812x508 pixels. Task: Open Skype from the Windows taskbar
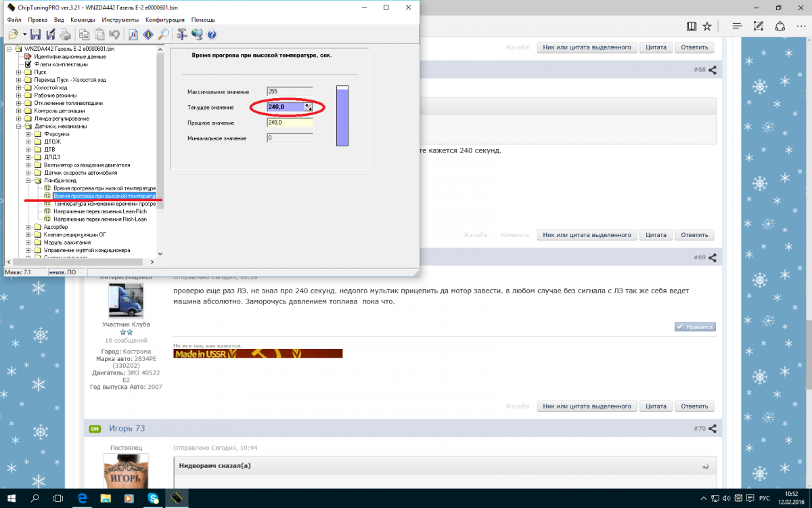tap(154, 498)
